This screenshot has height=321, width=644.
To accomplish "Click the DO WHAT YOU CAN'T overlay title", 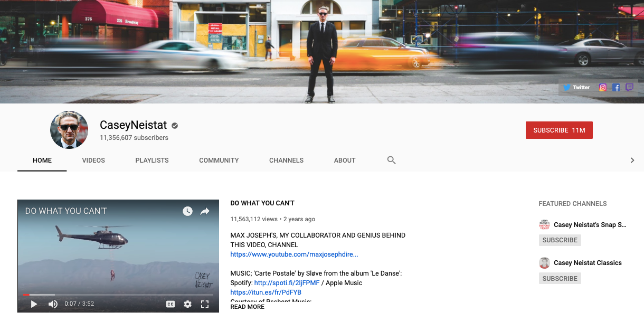I will [x=66, y=211].
